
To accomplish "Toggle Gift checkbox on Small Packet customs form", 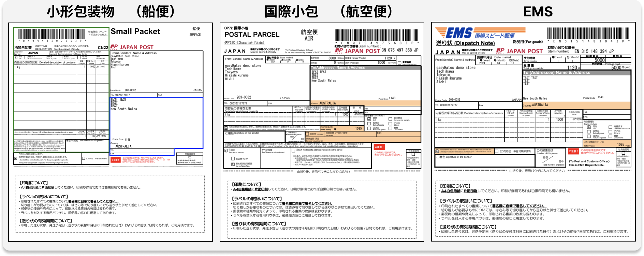I will coord(15,58).
